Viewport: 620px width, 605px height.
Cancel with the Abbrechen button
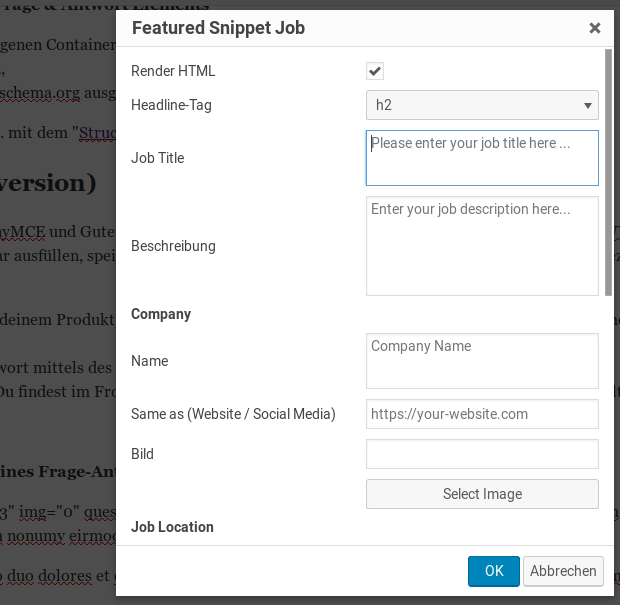(x=563, y=571)
